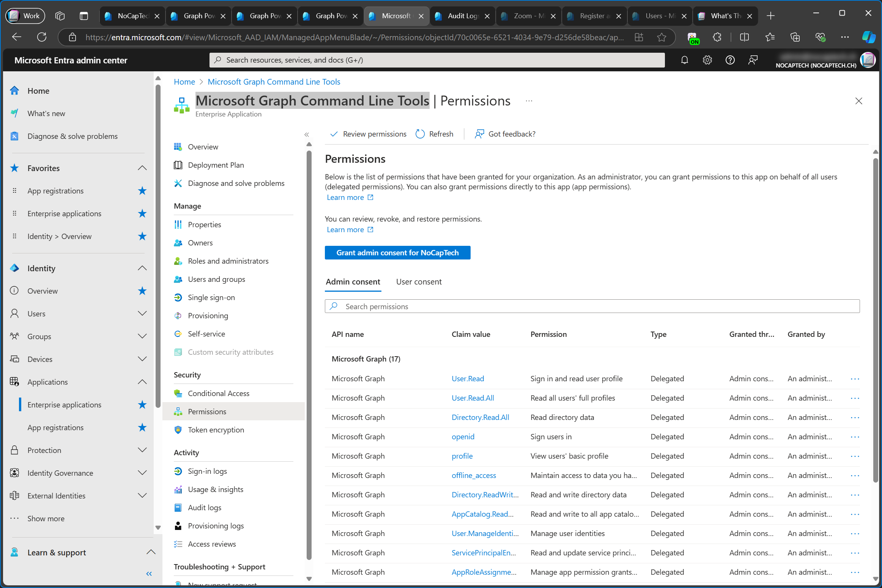The image size is (882, 588).
Task: Click the Search permissions field
Action: 592,306
